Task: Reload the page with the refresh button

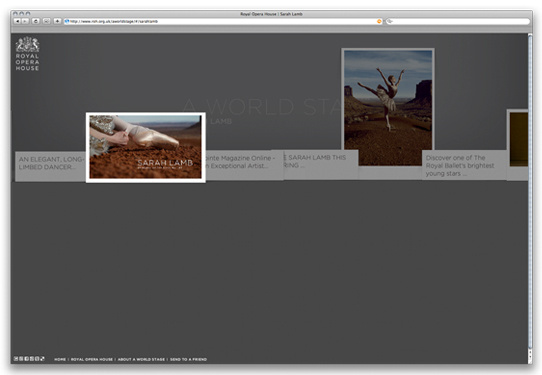Action: (x=36, y=21)
